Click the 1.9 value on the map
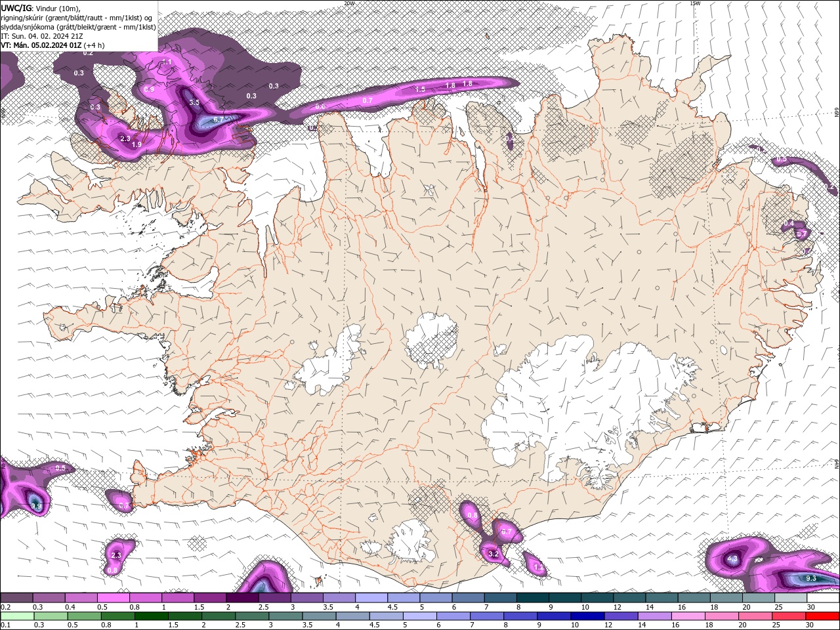Viewport: 840px width, 630px height. (136, 144)
